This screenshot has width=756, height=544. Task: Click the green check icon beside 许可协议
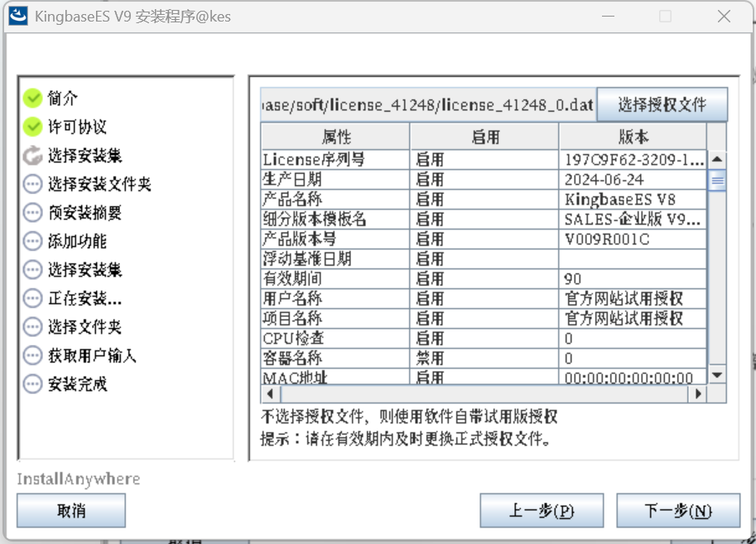pyautogui.click(x=33, y=127)
